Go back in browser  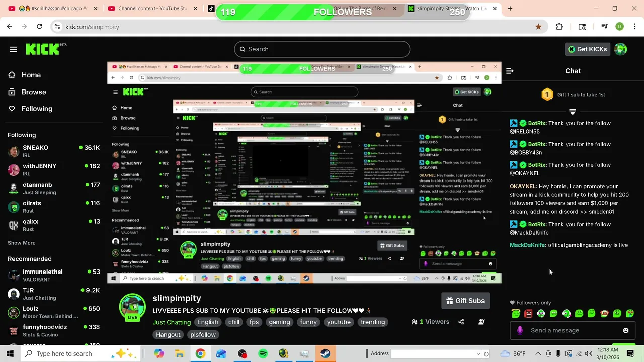point(10,27)
